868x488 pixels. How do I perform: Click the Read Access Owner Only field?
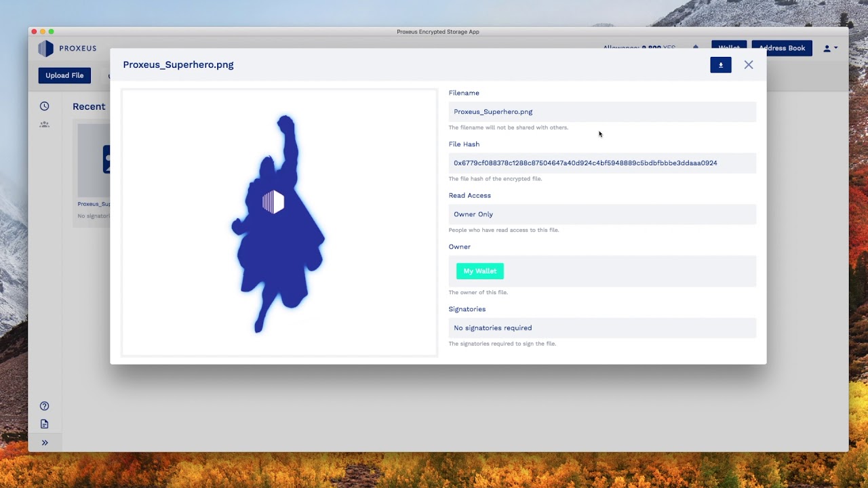point(602,214)
